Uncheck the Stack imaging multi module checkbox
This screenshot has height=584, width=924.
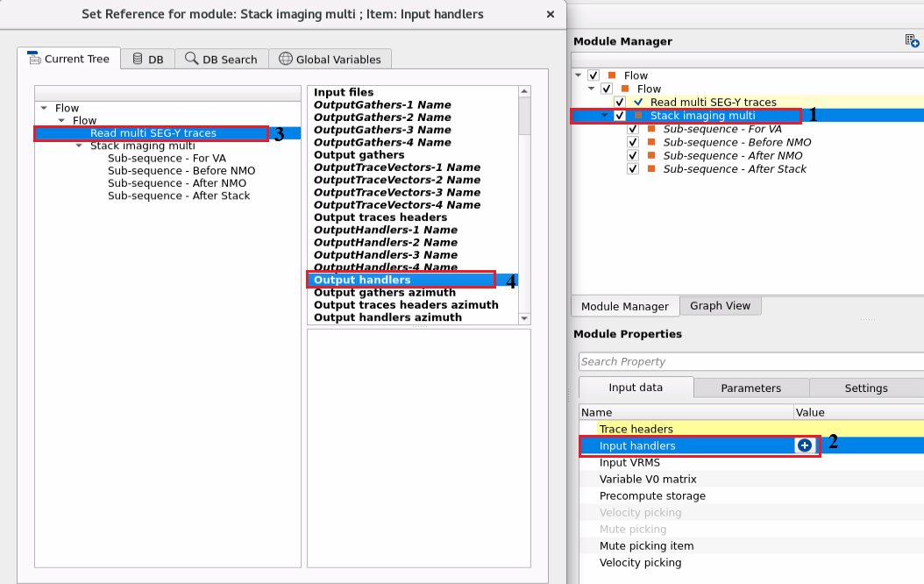click(620, 116)
